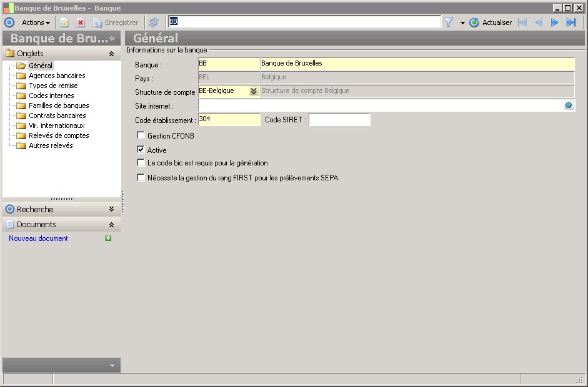Select the Général folder item
This screenshot has height=387, width=588.
(41, 65)
